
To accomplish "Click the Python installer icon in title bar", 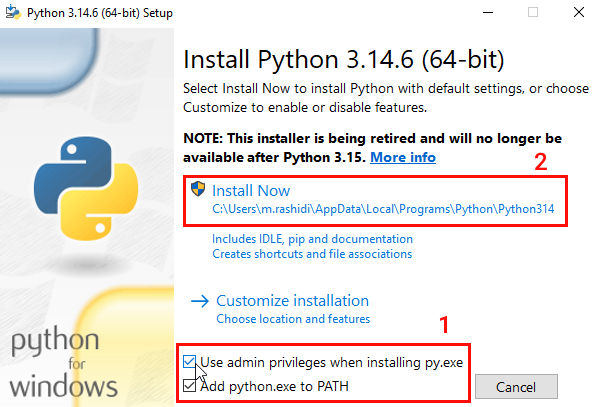I will (x=13, y=12).
